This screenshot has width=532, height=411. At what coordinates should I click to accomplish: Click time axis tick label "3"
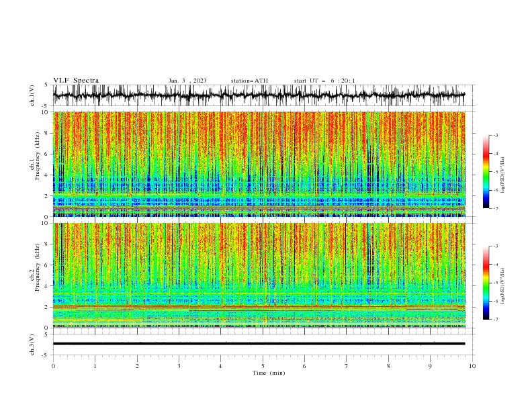tap(179, 366)
